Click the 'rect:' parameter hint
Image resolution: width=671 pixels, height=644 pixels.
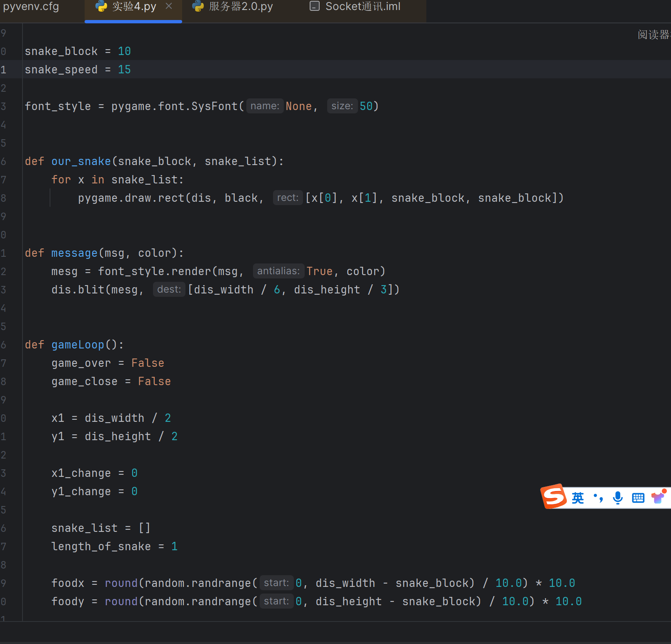click(288, 198)
